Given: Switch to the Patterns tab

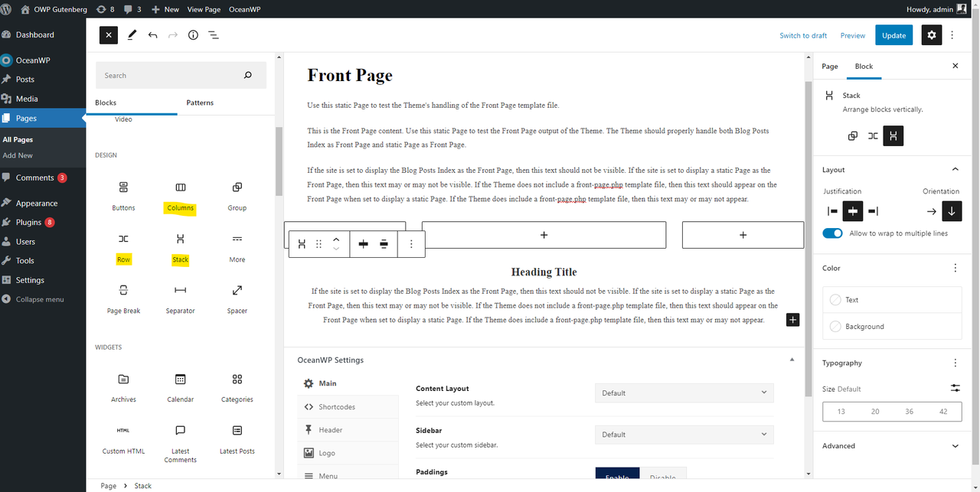Looking at the screenshot, I should [200, 103].
